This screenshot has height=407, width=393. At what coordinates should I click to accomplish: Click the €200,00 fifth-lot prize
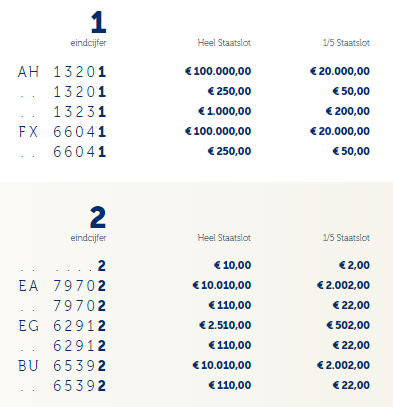[348, 111]
